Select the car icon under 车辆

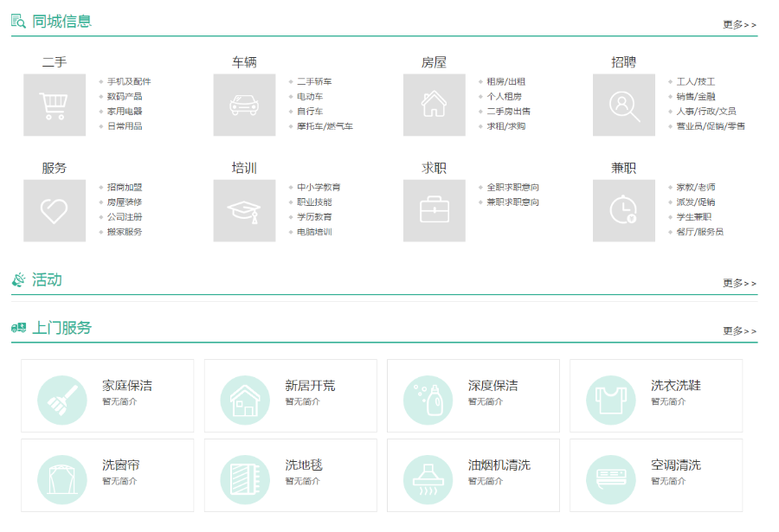(x=244, y=105)
